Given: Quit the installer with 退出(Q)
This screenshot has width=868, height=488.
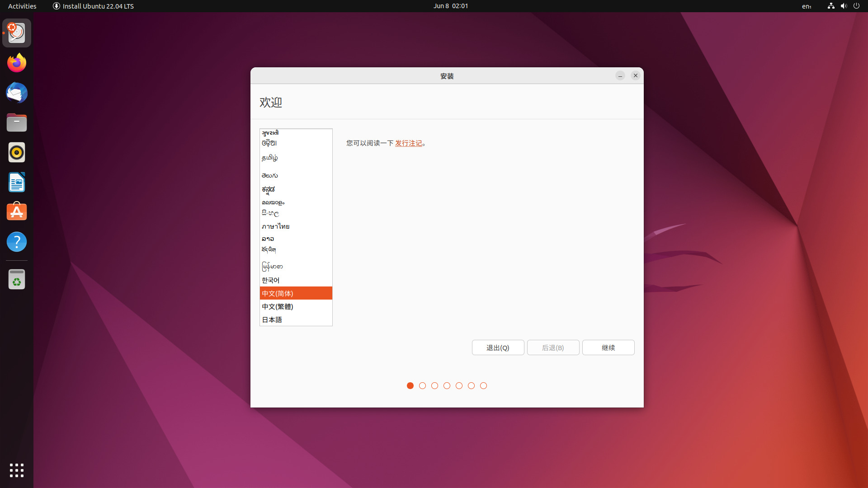Looking at the screenshot, I should [498, 347].
